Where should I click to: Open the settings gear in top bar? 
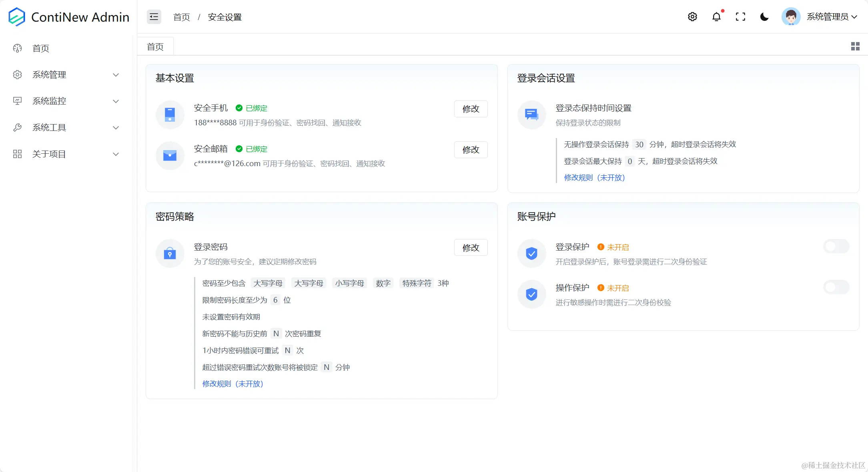[692, 17]
